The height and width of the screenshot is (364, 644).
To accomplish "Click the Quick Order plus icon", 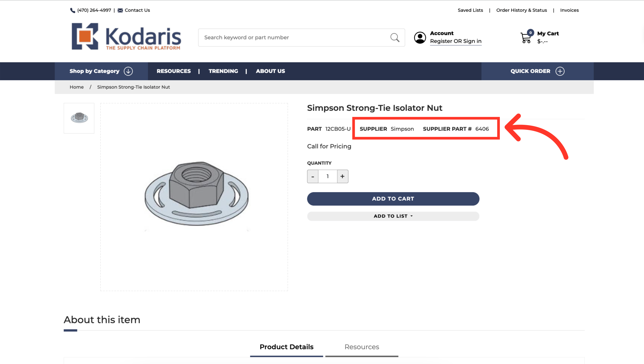I will point(560,71).
